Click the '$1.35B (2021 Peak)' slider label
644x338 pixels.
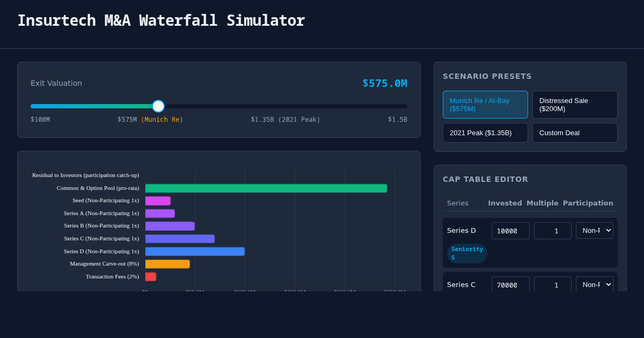tap(286, 120)
